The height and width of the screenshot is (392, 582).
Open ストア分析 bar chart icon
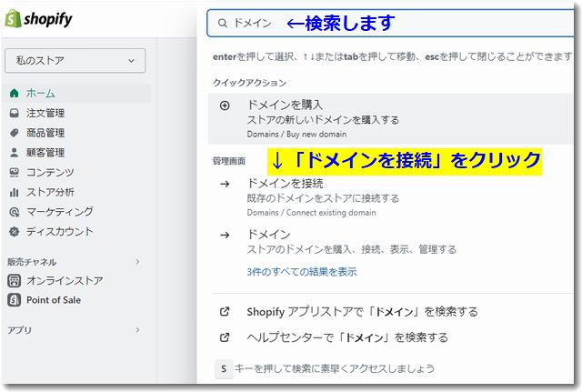point(15,192)
